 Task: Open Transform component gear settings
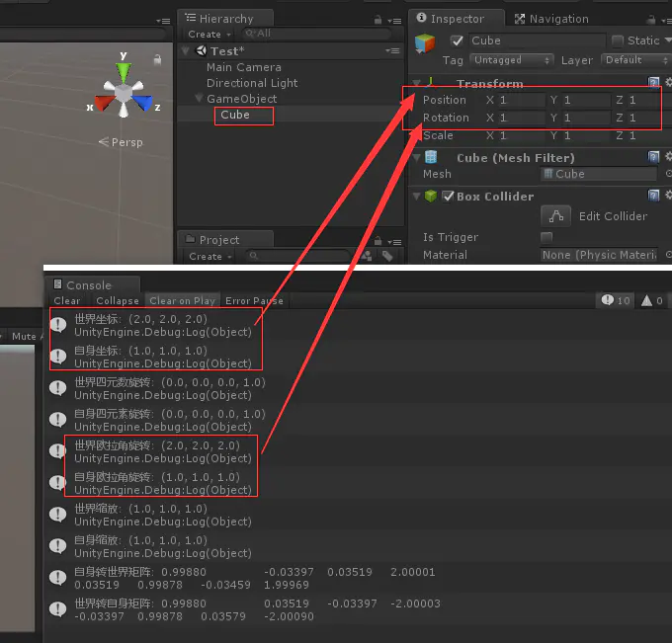pyautogui.click(x=668, y=82)
